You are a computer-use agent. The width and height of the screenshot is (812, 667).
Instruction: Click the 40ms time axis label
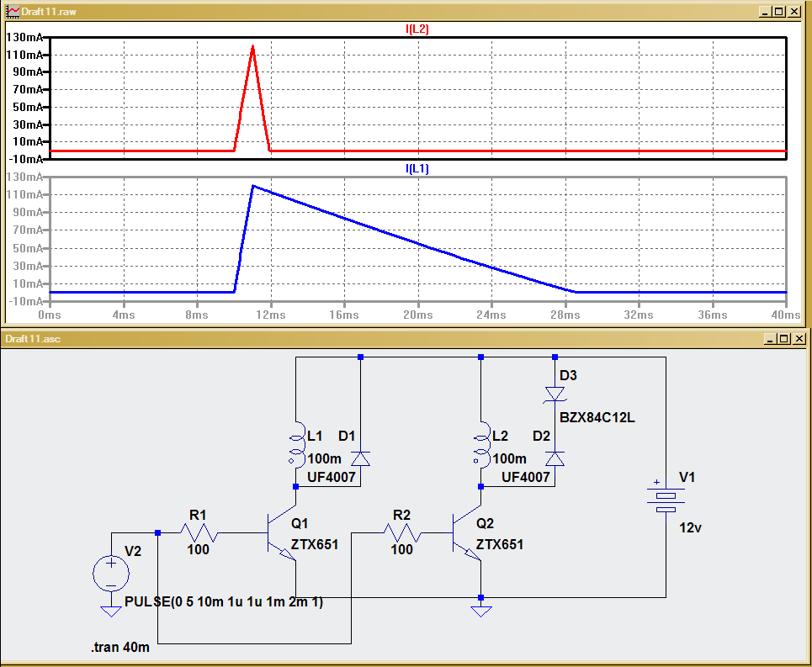[x=786, y=315]
